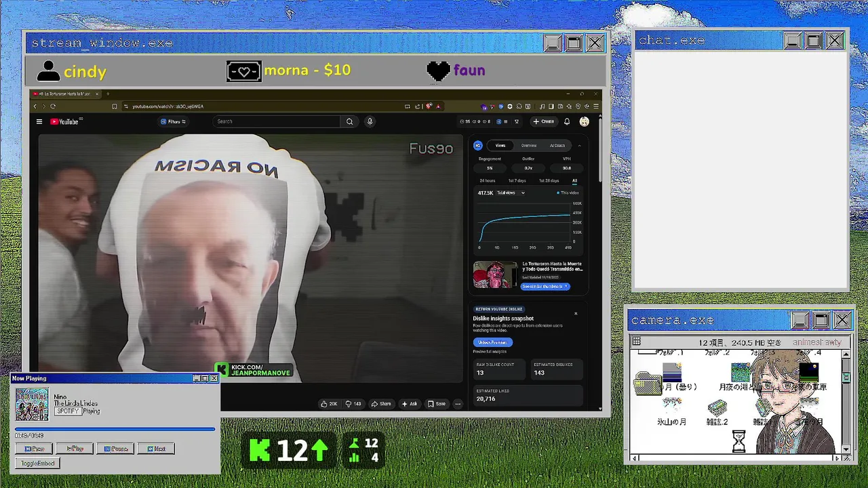868x488 pixels.
Task: Switch to the Overview tab
Action: coord(529,145)
